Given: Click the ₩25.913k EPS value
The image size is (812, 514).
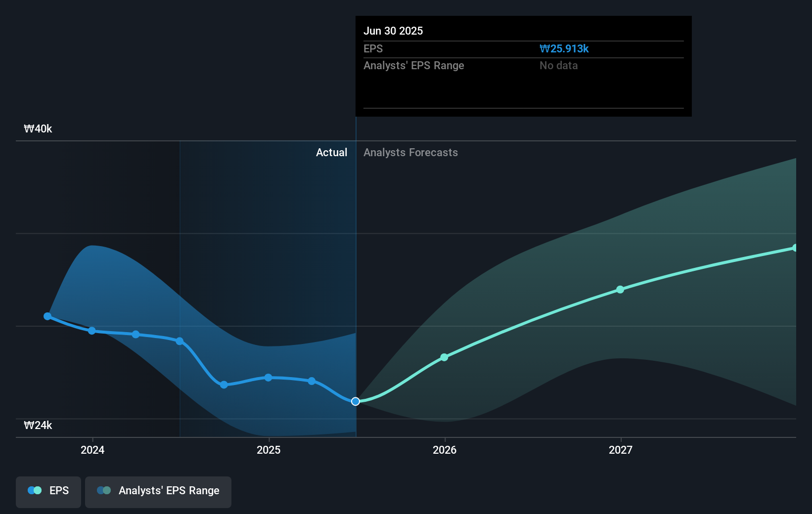Looking at the screenshot, I should click(x=564, y=48).
